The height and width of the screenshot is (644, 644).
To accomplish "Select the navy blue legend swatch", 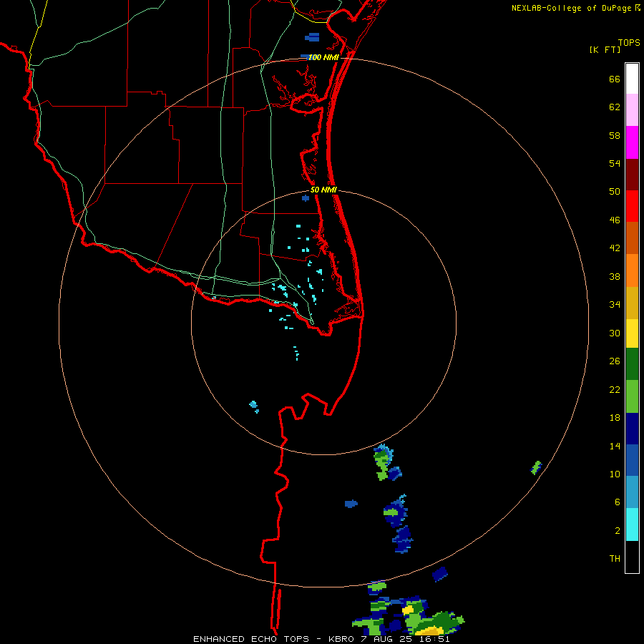I will coord(632,429).
